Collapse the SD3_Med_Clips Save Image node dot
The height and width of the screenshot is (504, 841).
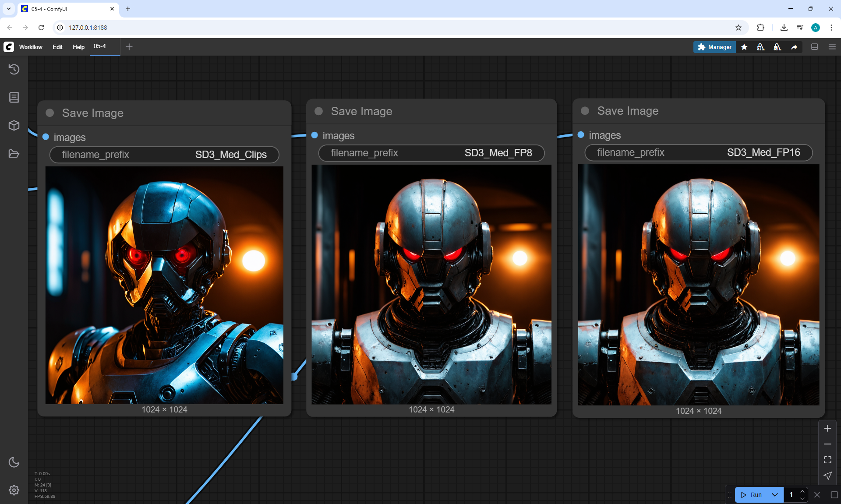[x=50, y=113]
